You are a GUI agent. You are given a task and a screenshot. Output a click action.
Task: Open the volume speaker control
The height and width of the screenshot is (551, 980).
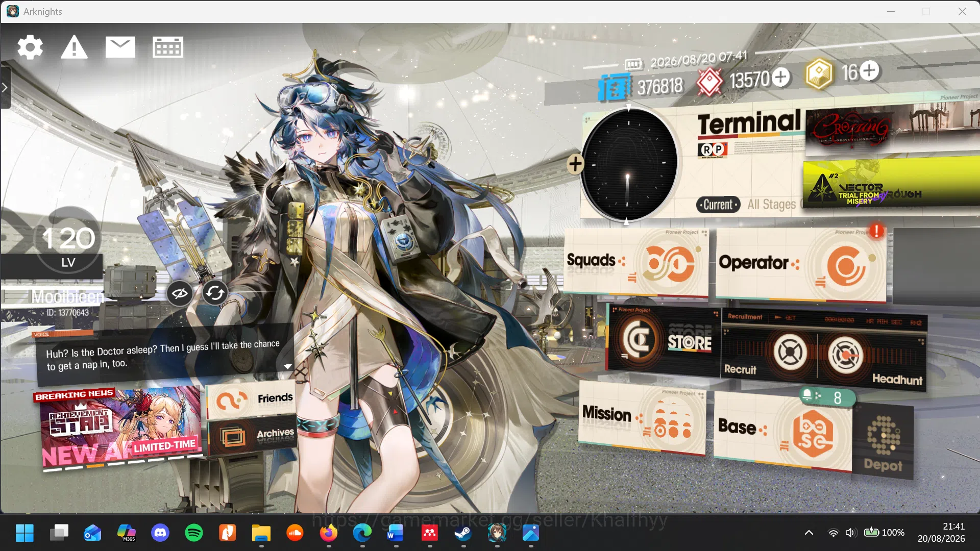click(850, 533)
